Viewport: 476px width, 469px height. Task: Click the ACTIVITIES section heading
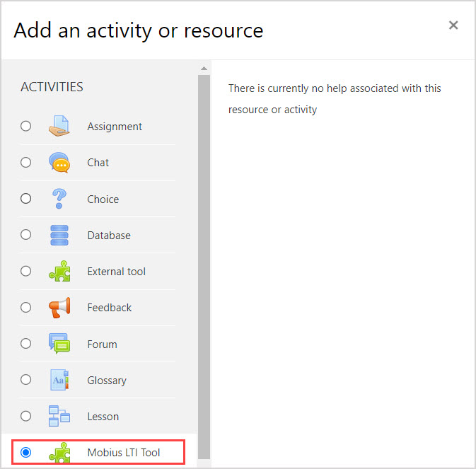coord(52,87)
